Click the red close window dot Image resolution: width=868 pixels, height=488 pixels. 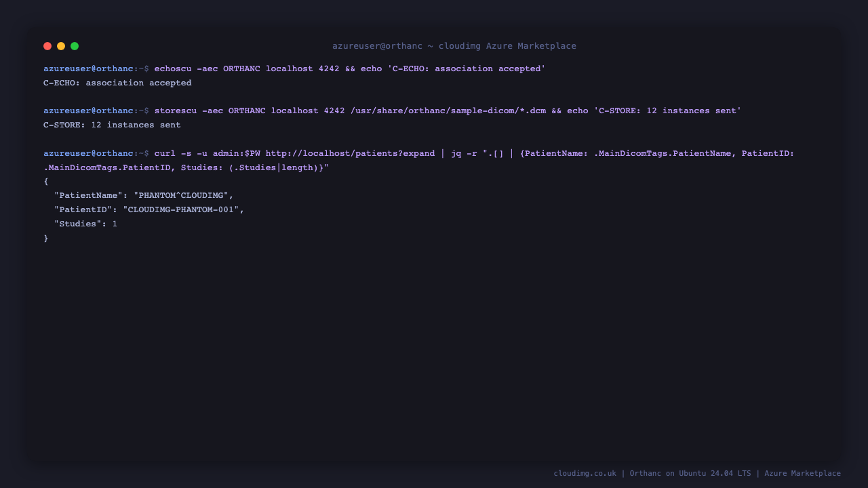click(47, 46)
